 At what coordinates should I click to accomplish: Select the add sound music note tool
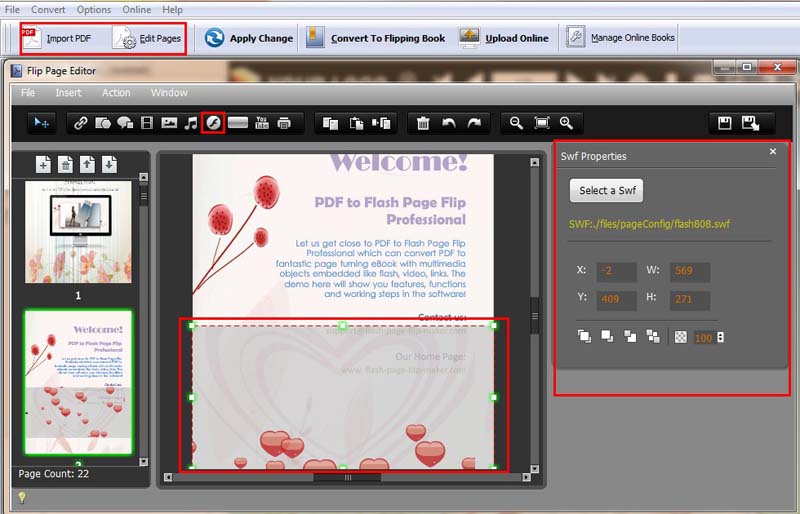[191, 123]
